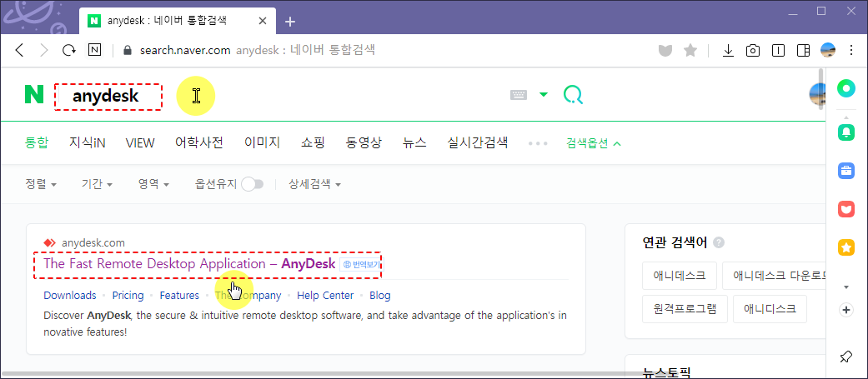Open the red Pocket-style sidebar icon
The width and height of the screenshot is (868, 379).
pyautogui.click(x=845, y=209)
